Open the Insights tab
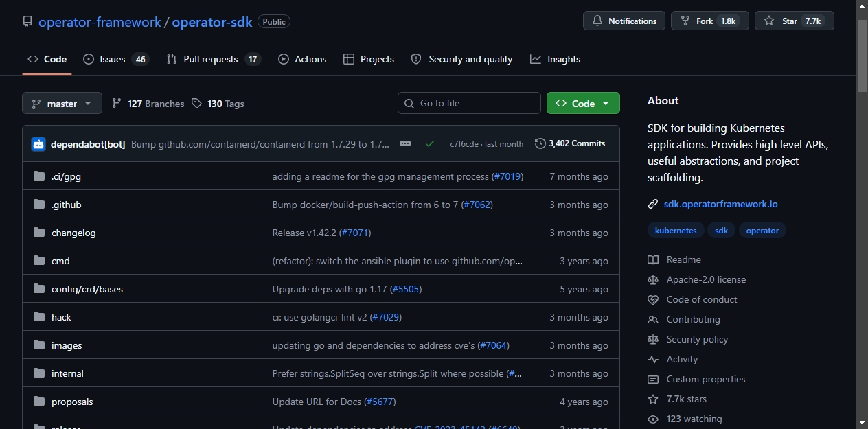This screenshot has width=868, height=429. pyautogui.click(x=555, y=59)
